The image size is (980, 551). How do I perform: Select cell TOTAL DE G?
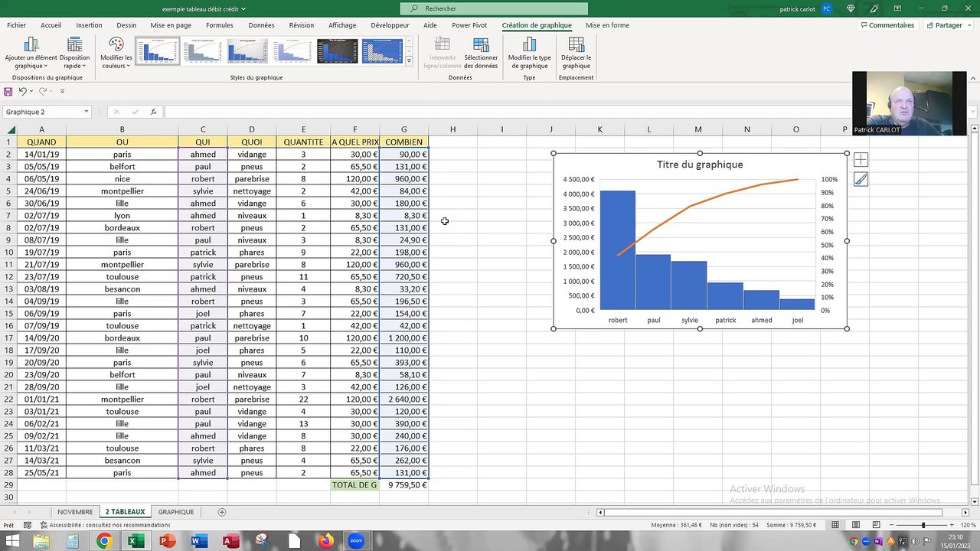(x=354, y=484)
